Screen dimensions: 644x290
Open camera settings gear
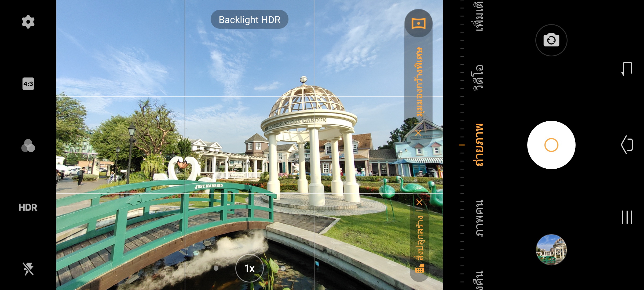click(28, 22)
